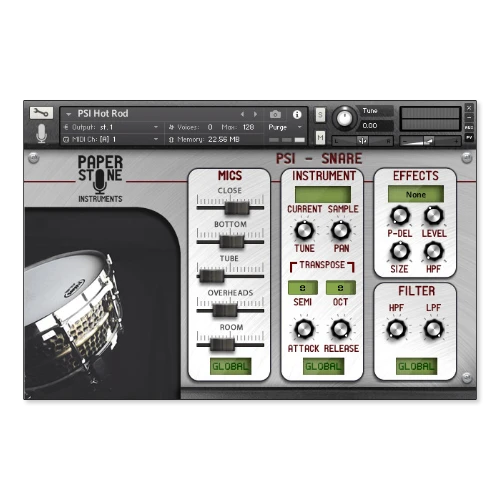Viewport: 500px width, 500px height.
Task: Toggle the FILTER Global button
Action: 416,366
